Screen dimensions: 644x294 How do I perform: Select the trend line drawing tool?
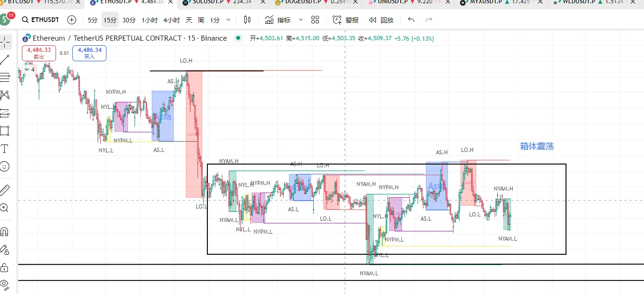5,59
